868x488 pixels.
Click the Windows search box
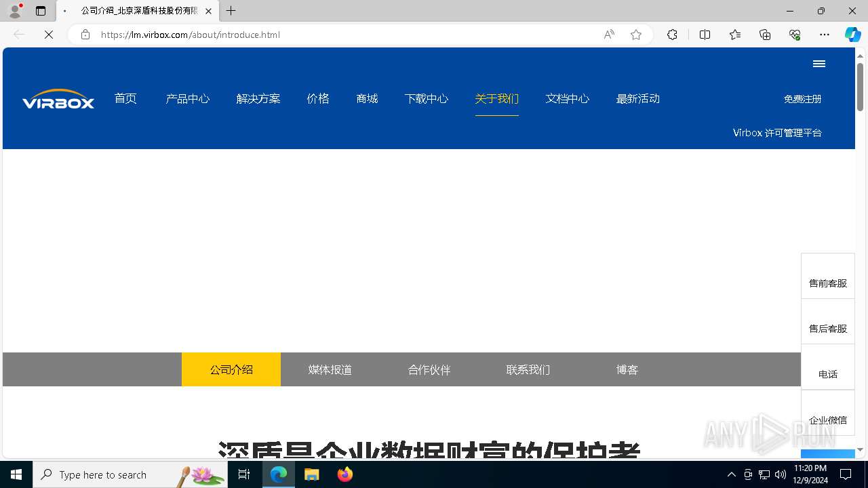pos(130,474)
